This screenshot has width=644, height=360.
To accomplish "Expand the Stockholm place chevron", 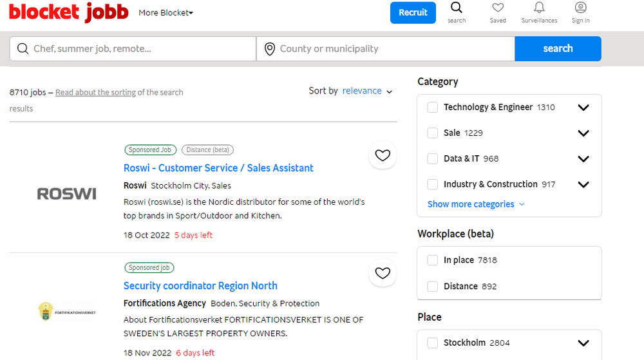I will (583, 343).
